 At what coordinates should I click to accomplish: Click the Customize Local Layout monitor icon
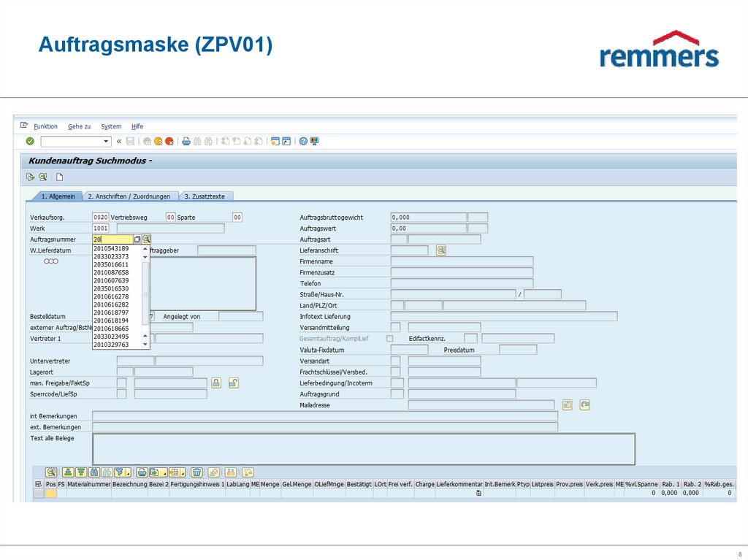coord(314,141)
